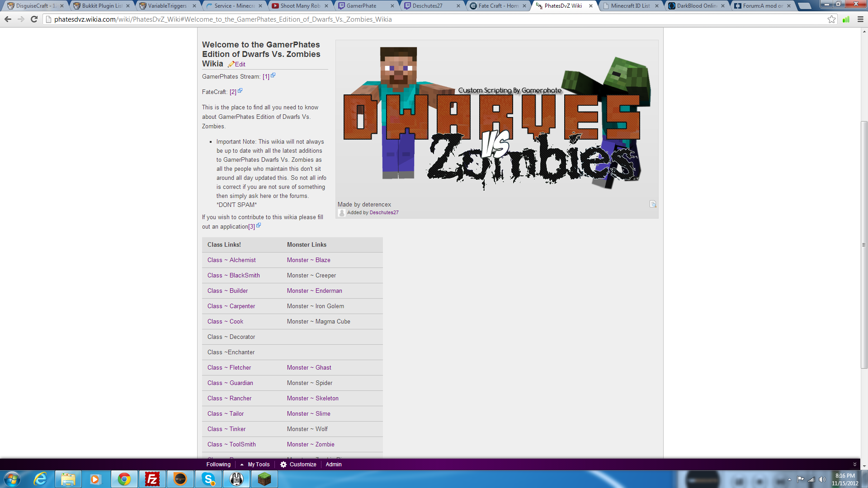Open Minecraft block icon in taskbar
This screenshot has width=868, height=488.
click(x=264, y=479)
